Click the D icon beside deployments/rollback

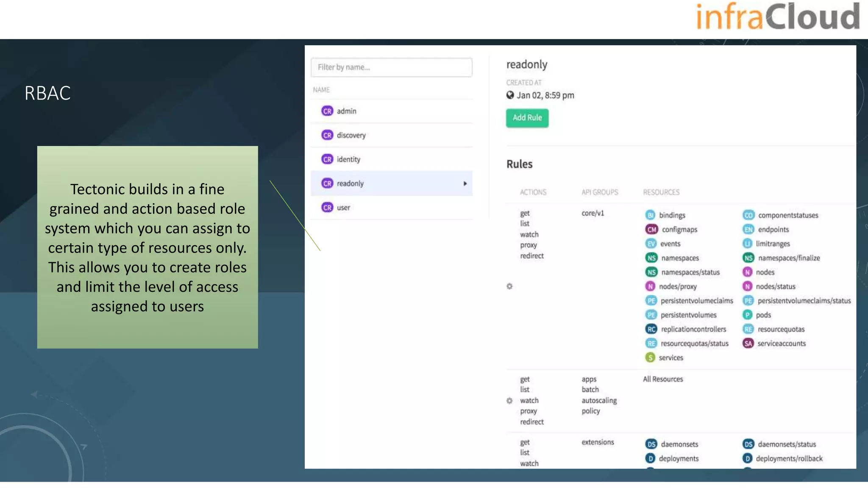[x=748, y=458]
